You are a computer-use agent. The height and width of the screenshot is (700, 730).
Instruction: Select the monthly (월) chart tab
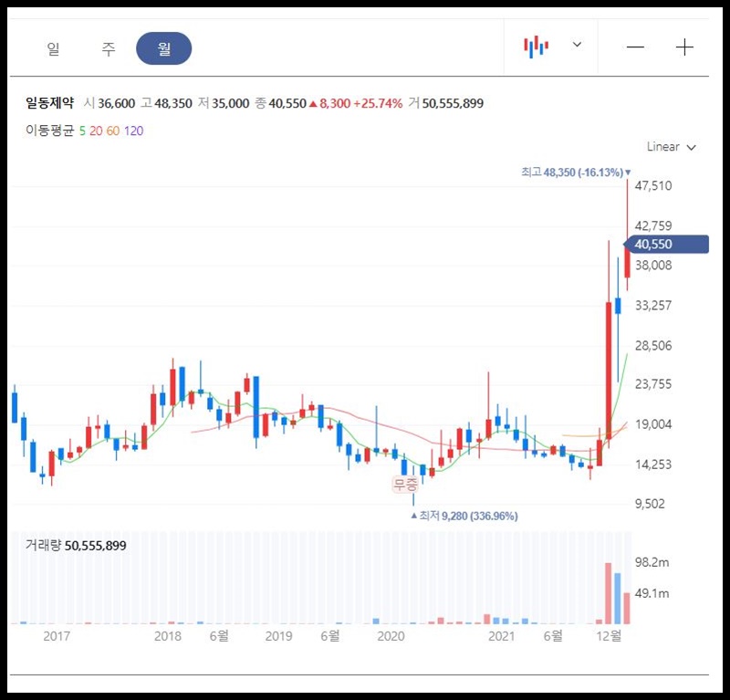[164, 48]
